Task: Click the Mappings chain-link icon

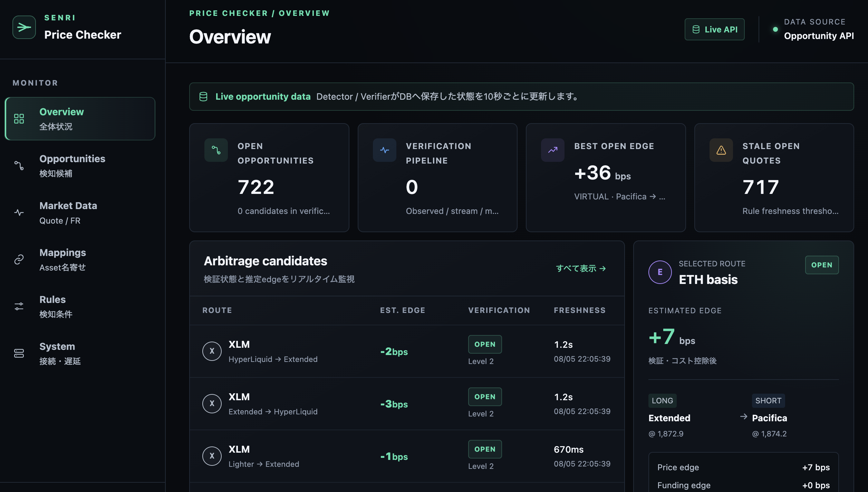Action: tap(19, 259)
